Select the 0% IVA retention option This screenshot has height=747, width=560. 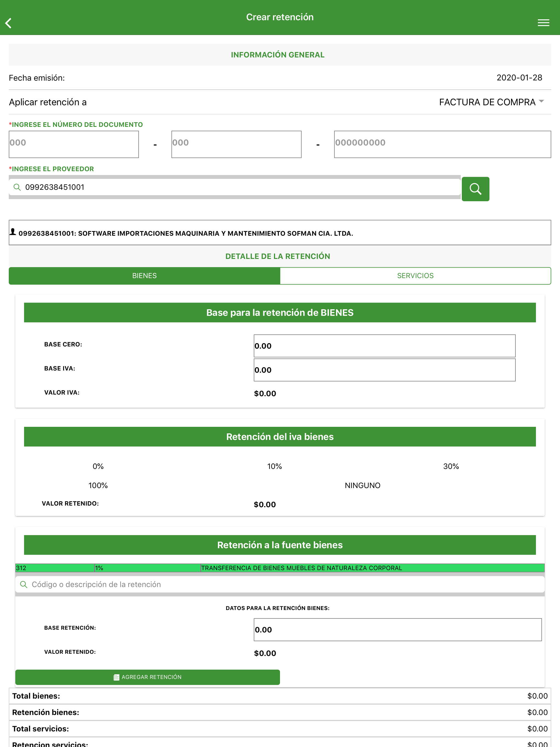point(98,466)
